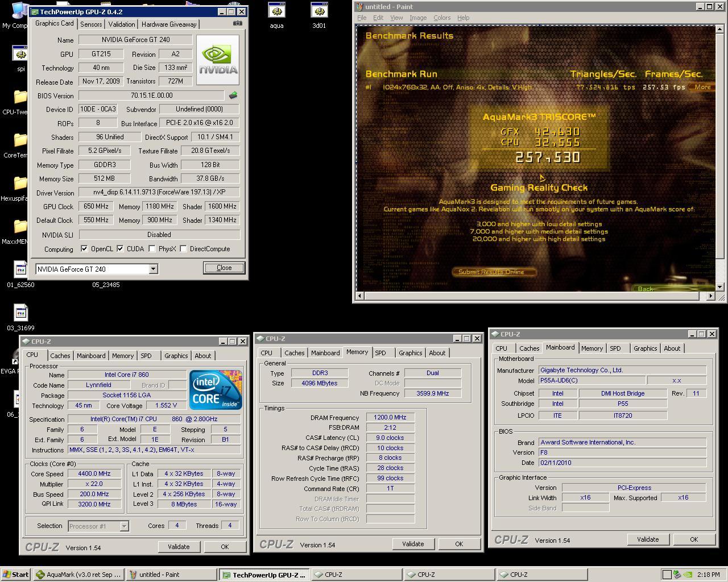
Task: Open Paint's Image menu
Action: pyautogui.click(x=418, y=18)
